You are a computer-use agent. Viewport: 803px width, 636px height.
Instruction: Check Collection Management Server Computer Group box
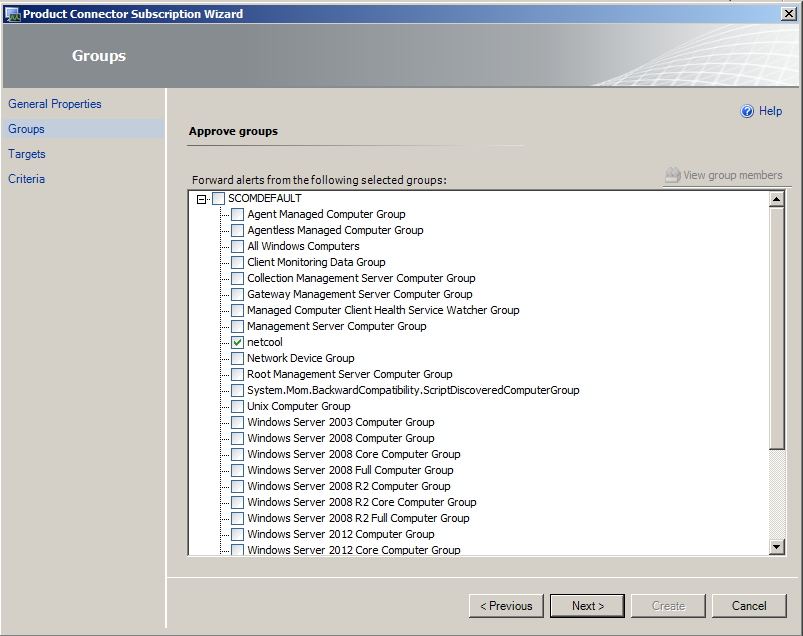click(x=237, y=278)
